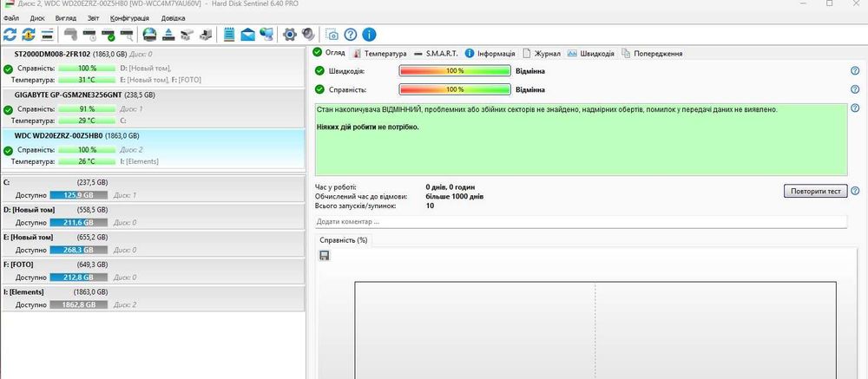The height and width of the screenshot is (379, 868).
Task: Open configuration with the gear icon
Action: tap(290, 35)
